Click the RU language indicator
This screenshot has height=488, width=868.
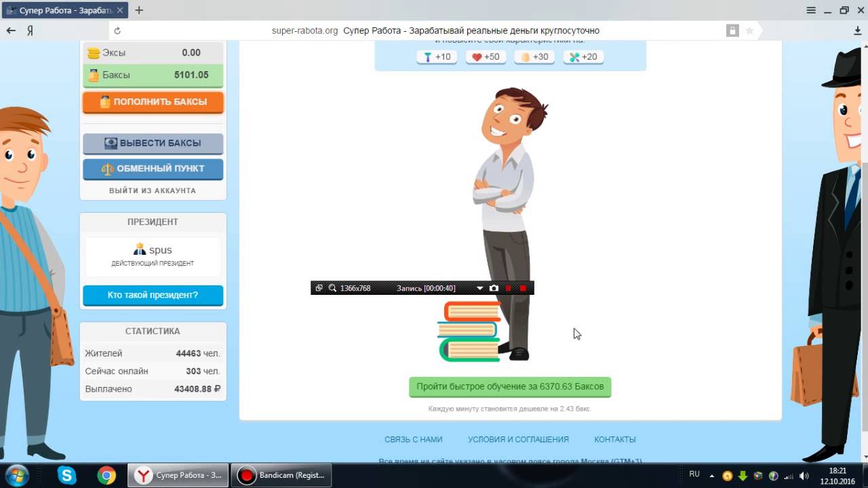pos(694,474)
